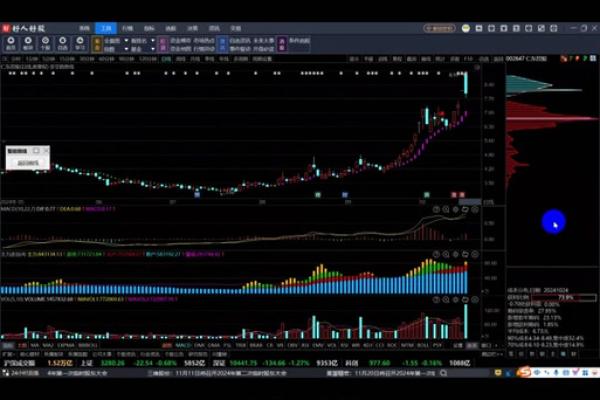Switch chart to the 120分钟 period
This screenshot has height=400, width=600.
(x=148, y=59)
